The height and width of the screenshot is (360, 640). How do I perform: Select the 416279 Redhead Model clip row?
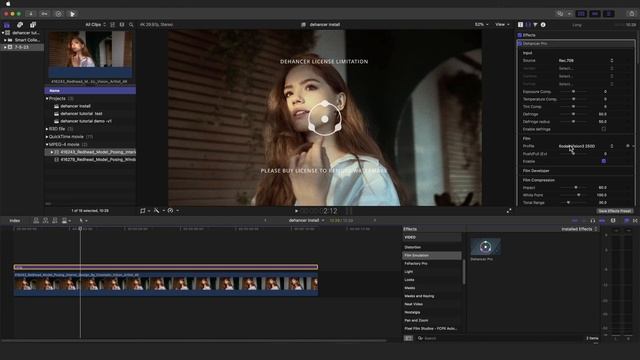90,160
